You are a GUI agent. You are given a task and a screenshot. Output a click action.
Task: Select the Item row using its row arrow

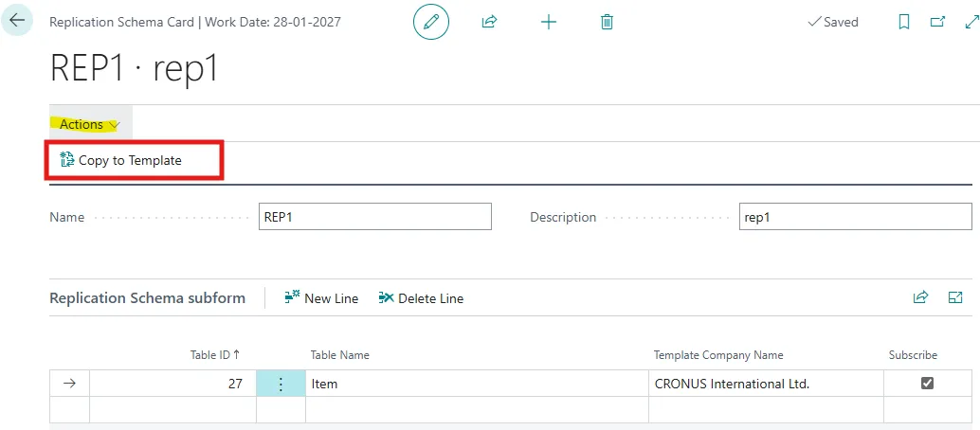[x=69, y=384]
